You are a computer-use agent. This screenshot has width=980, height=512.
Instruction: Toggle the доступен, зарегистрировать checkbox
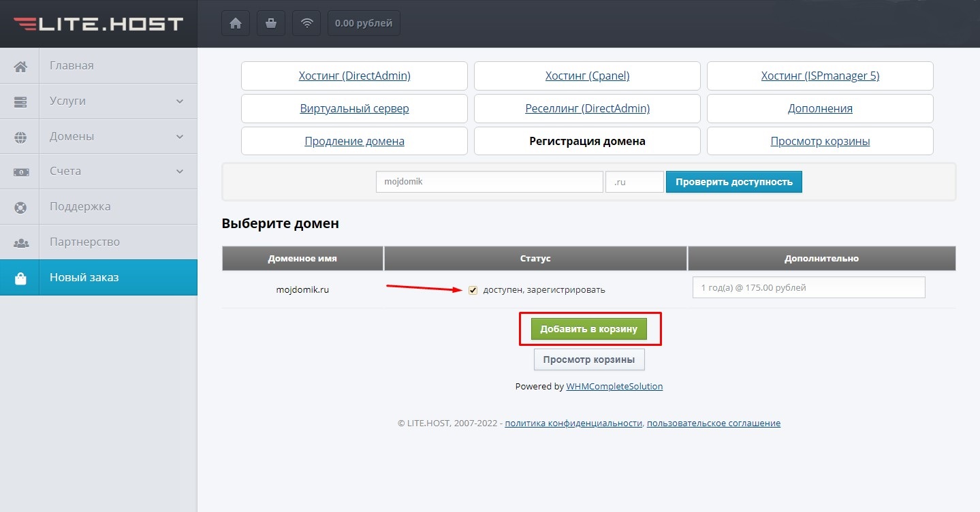473,290
